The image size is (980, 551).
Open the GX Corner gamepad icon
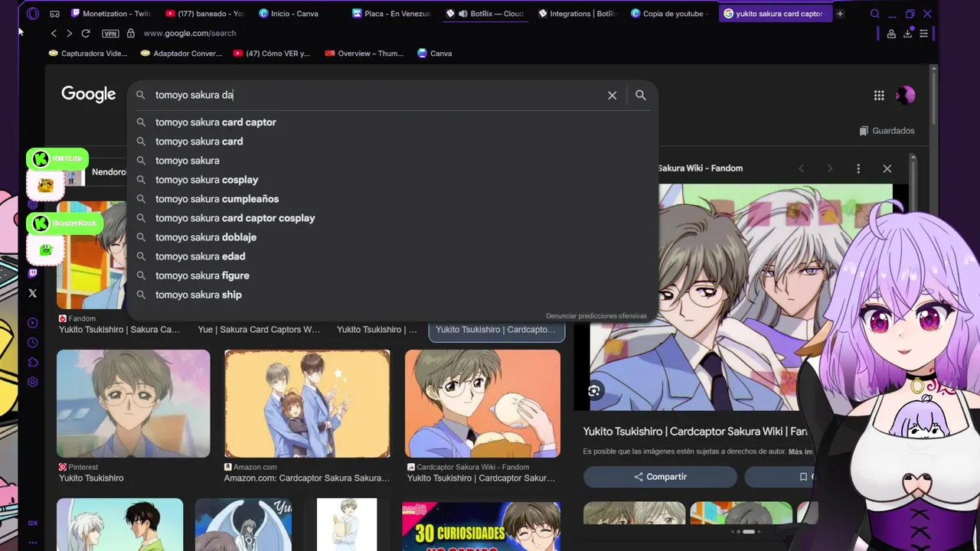coord(55,14)
